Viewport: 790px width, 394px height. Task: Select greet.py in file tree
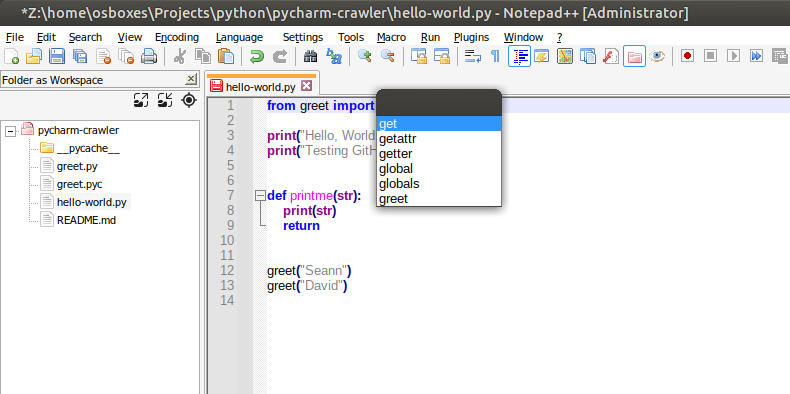(x=77, y=166)
